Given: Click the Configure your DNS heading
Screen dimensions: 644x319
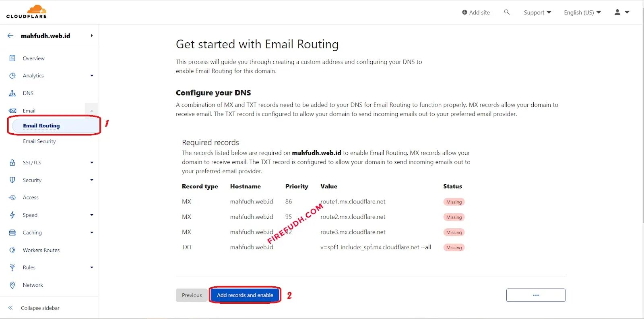Looking at the screenshot, I should (213, 93).
